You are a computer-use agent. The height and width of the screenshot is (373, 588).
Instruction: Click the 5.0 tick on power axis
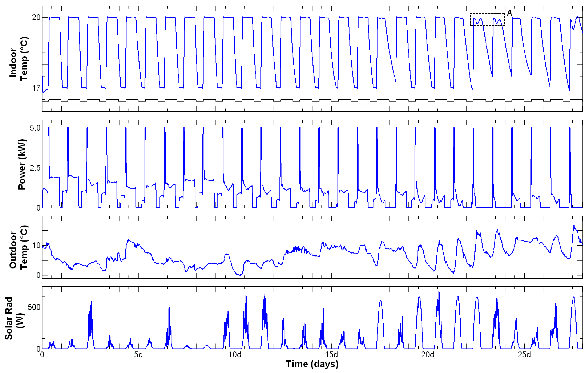pos(35,128)
